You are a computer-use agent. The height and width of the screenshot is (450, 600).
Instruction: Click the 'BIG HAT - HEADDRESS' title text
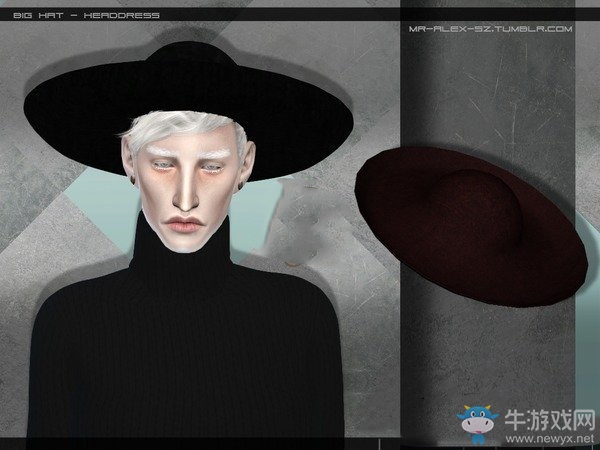[x=86, y=15]
